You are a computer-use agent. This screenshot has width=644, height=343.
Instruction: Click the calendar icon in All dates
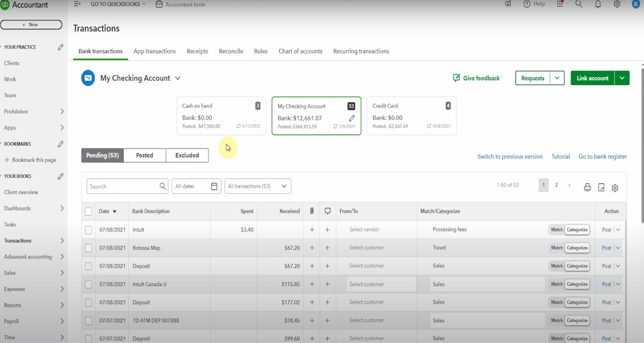tap(214, 186)
